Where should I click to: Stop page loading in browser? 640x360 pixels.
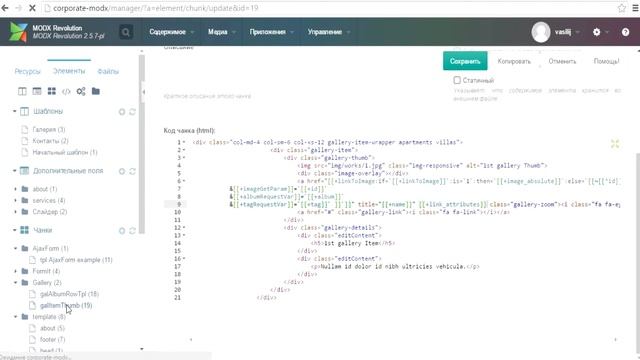point(32,8)
